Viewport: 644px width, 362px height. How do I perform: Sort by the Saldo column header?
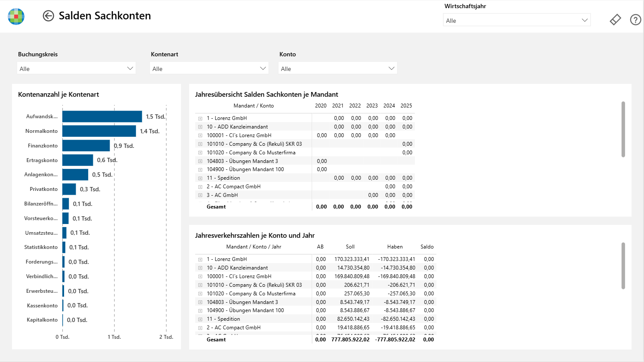[427, 247]
